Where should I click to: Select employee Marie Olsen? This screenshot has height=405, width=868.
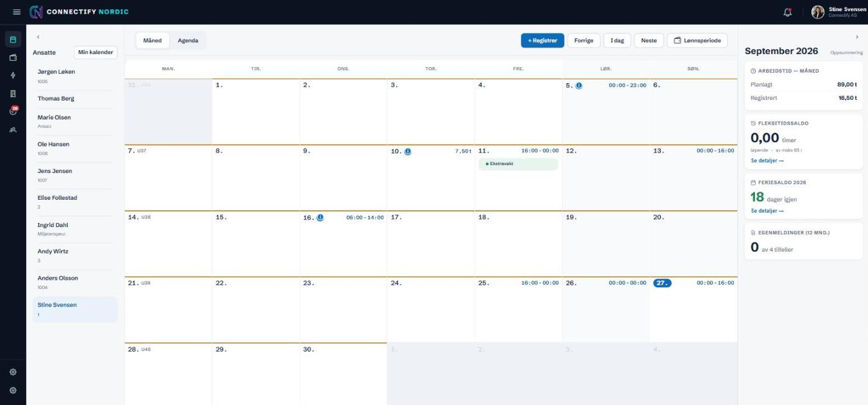[x=75, y=121]
